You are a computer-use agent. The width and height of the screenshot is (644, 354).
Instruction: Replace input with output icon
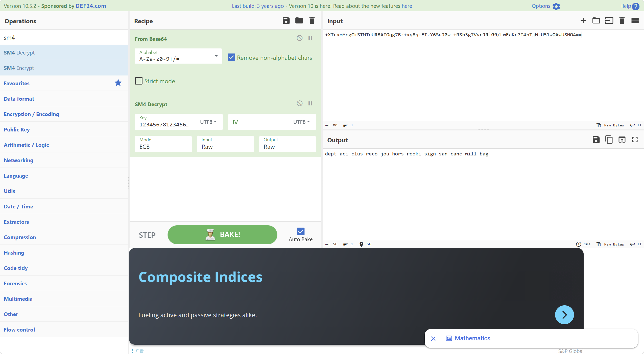(622, 140)
